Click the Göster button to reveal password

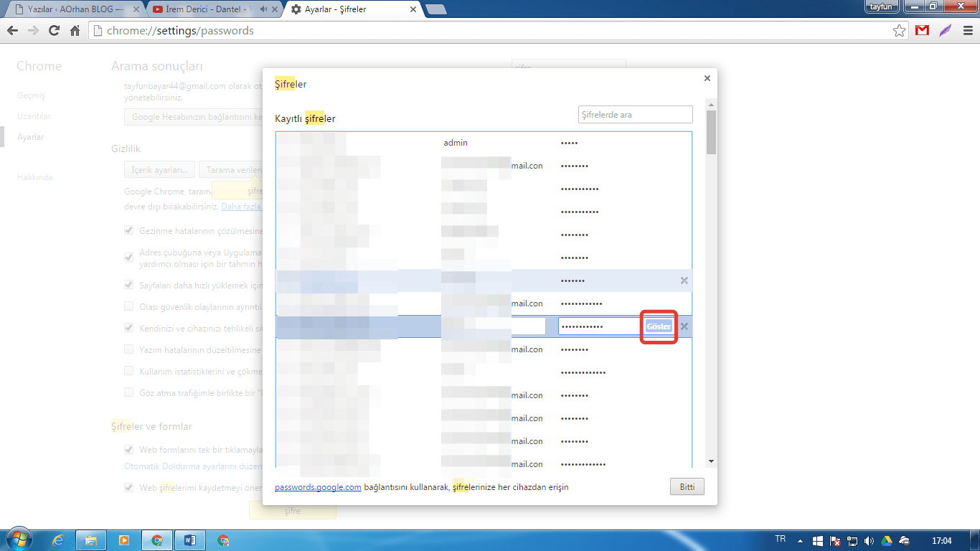[x=659, y=326]
